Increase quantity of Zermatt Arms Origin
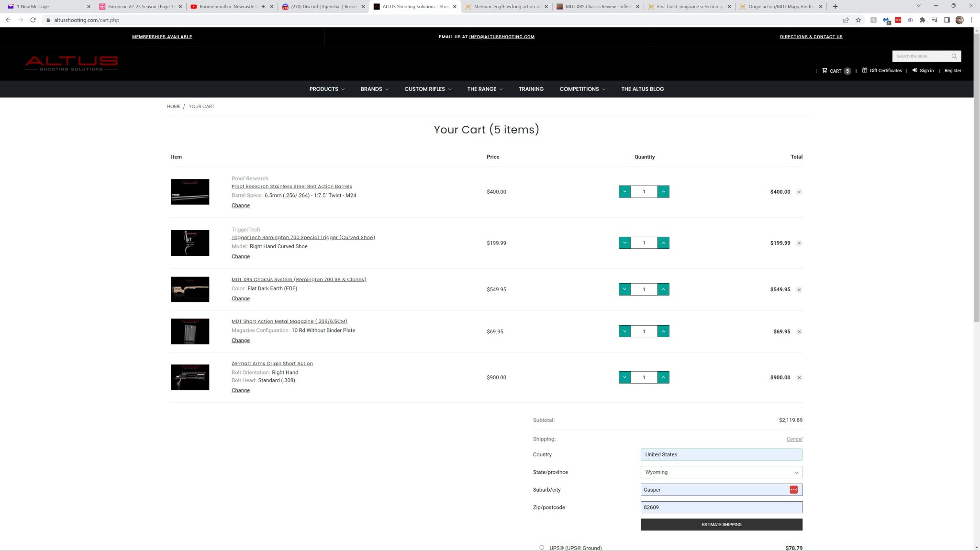980x551 pixels. click(663, 377)
